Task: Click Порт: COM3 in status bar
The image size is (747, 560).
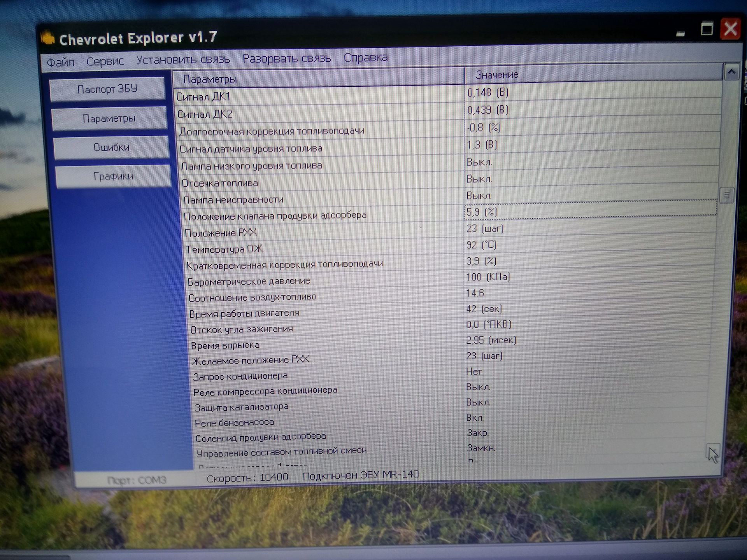Action: [137, 480]
